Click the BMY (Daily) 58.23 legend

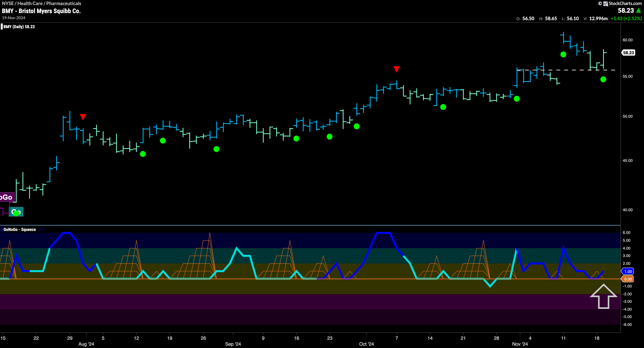point(19,26)
